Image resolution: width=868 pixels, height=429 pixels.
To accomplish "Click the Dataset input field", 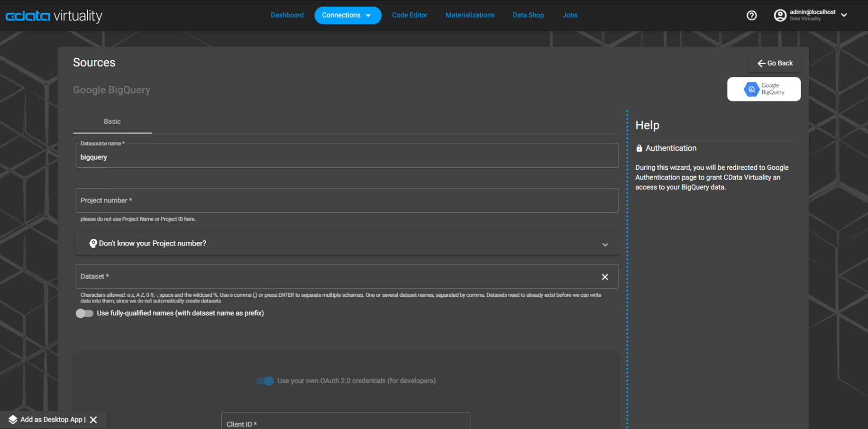I will [347, 276].
